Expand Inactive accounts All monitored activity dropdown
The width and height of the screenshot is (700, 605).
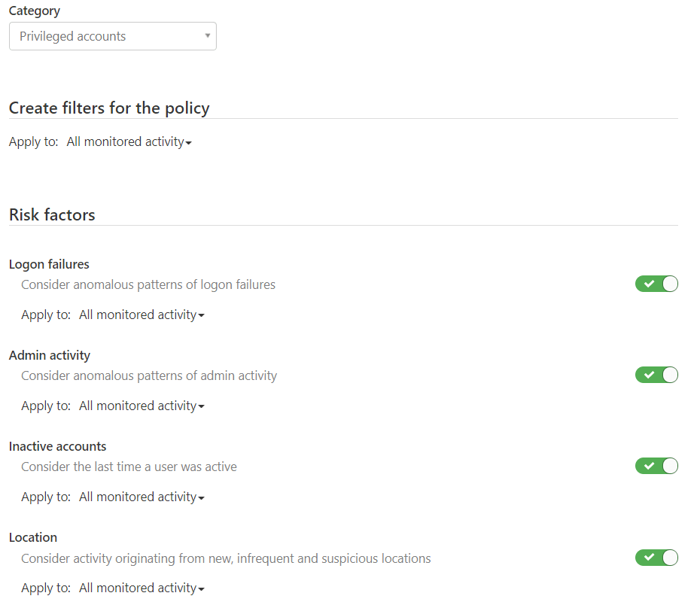pos(142,497)
